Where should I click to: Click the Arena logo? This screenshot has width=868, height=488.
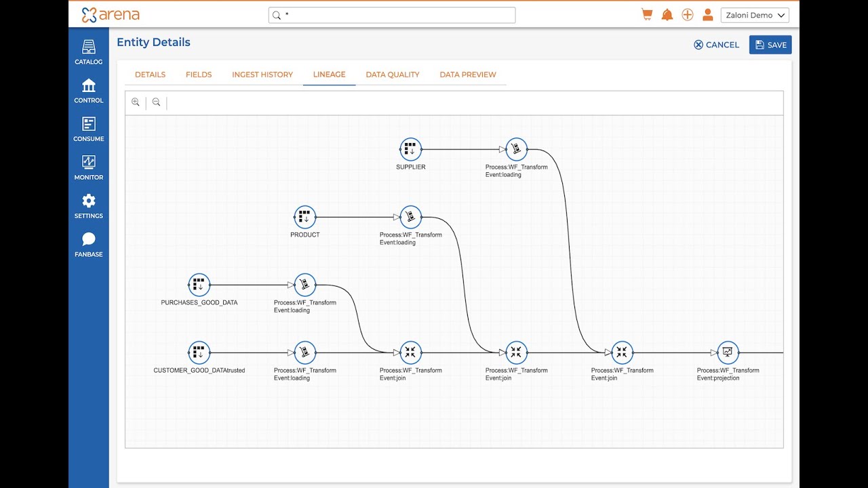pos(110,15)
